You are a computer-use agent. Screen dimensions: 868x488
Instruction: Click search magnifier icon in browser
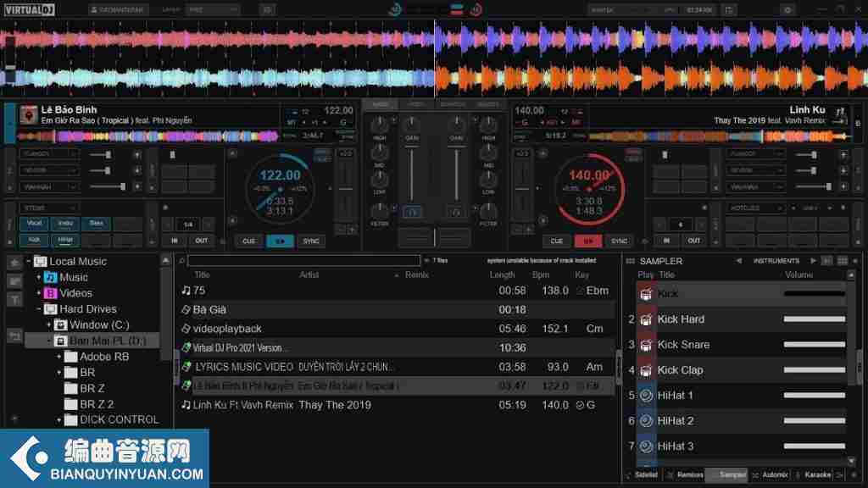tap(181, 261)
